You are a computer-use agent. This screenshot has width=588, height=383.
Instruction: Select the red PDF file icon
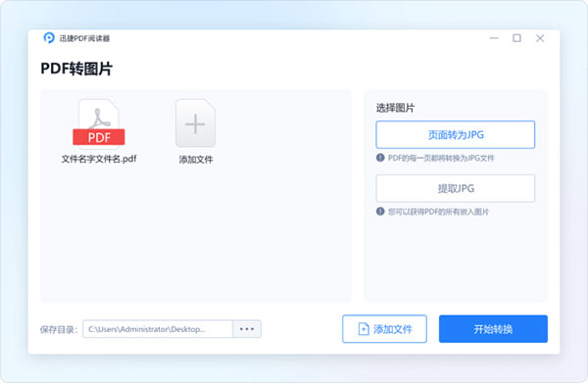click(99, 122)
